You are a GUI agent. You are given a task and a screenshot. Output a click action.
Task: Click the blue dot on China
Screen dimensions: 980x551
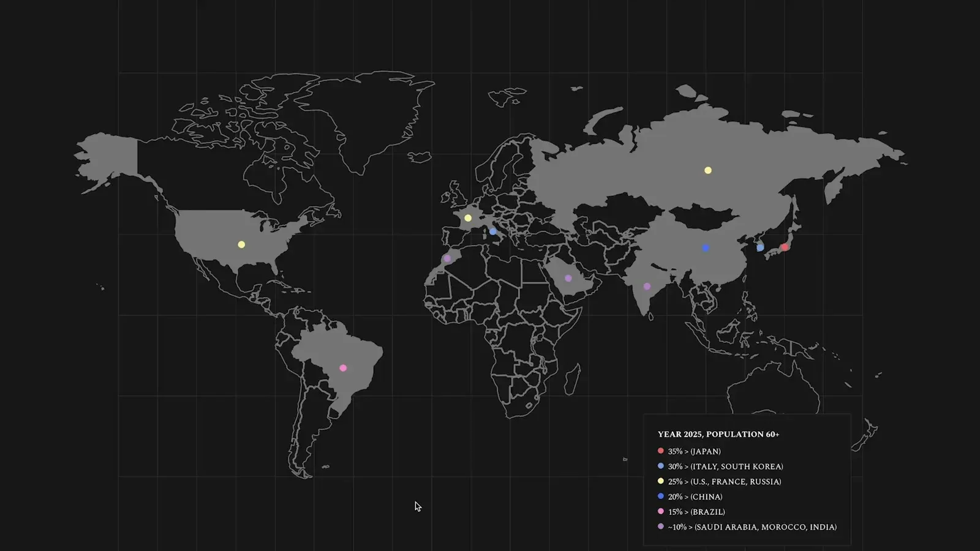point(706,248)
